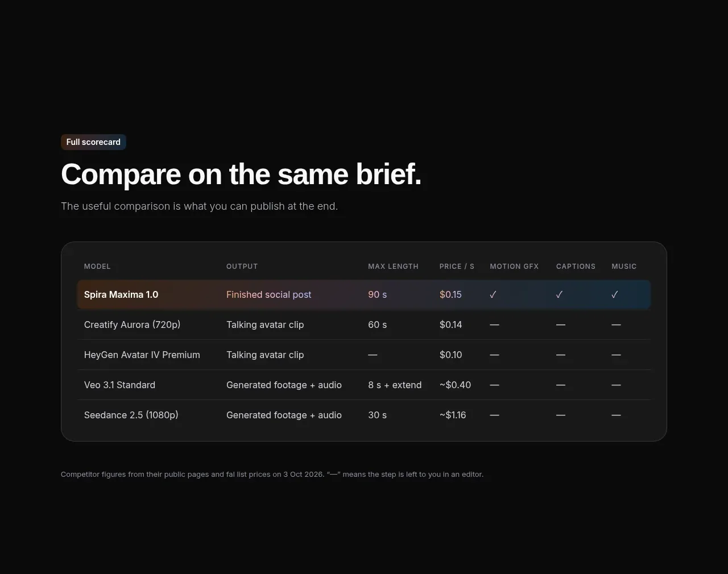Image resolution: width=728 pixels, height=574 pixels.
Task: Click HeyGen's Captions dash
Action: [x=561, y=355]
